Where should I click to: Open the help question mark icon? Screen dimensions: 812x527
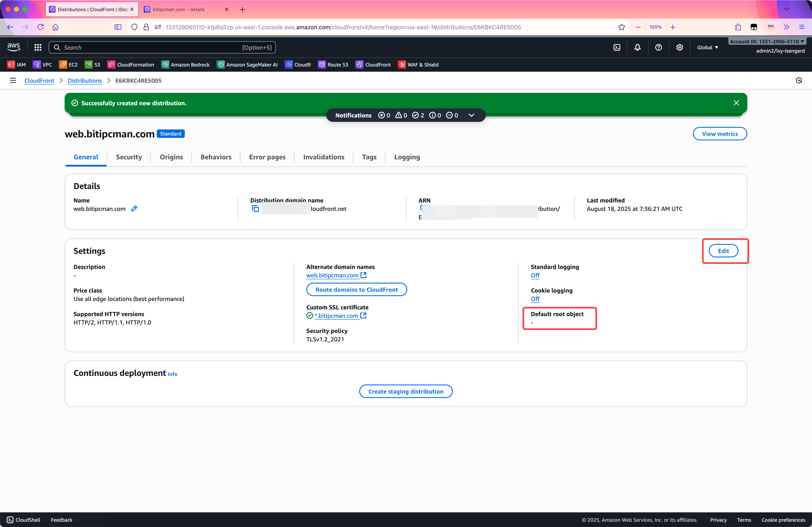coord(658,47)
